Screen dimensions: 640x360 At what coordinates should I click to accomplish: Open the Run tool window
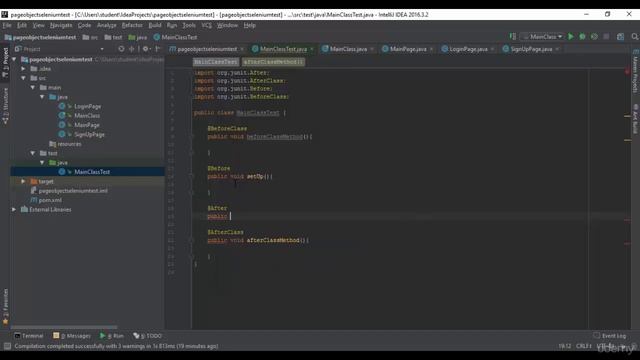112,336
